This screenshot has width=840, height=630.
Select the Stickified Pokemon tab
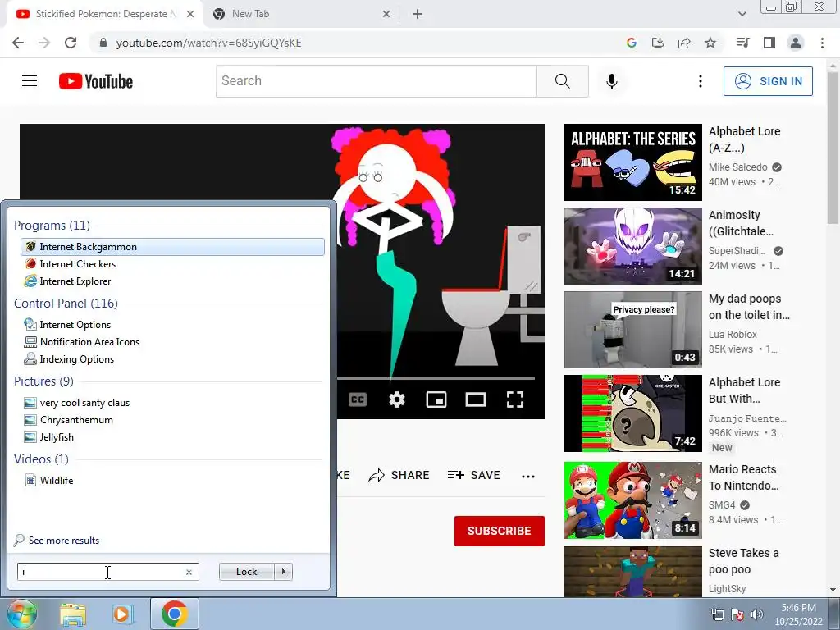[x=106, y=14]
